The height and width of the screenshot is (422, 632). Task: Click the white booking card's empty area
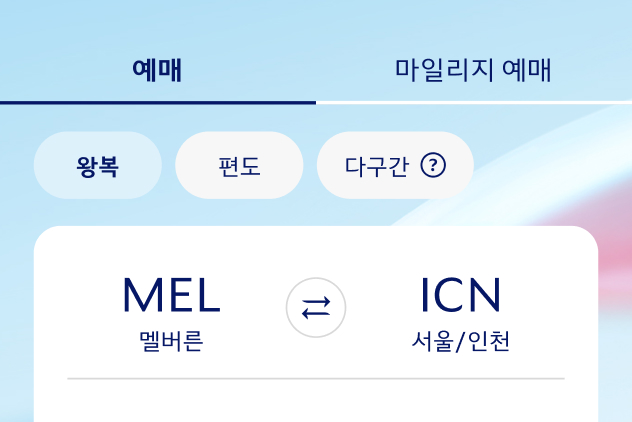click(316, 401)
